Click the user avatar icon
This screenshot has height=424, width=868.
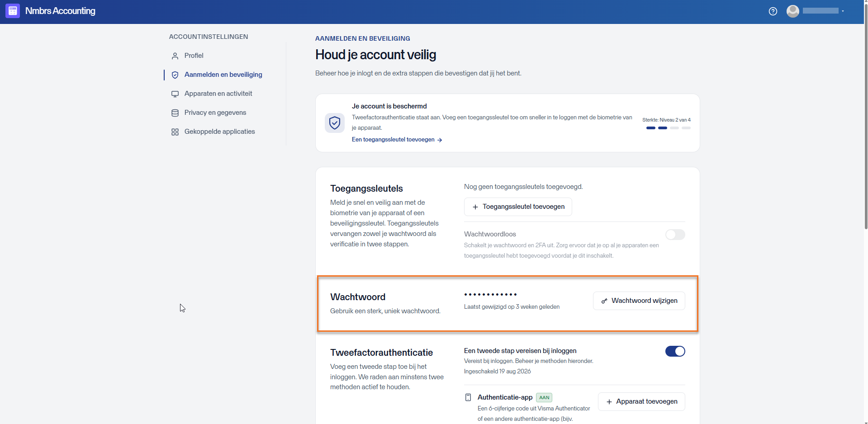point(793,11)
